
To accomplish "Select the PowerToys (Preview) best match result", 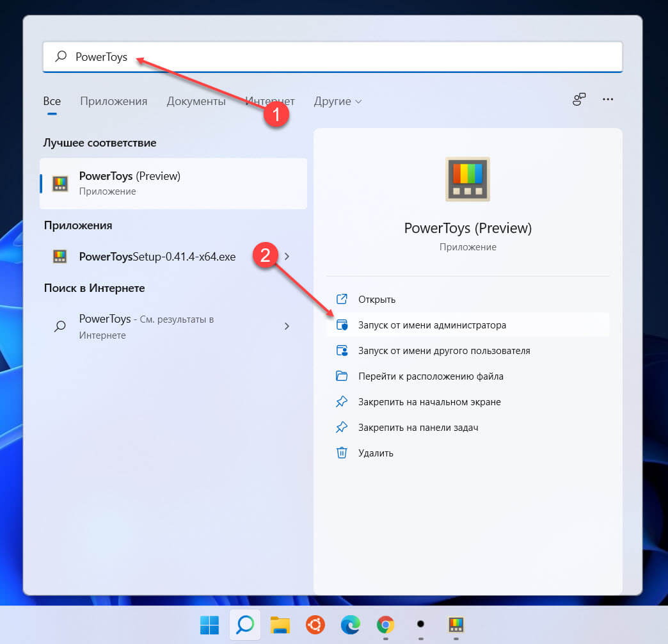I will [x=173, y=184].
